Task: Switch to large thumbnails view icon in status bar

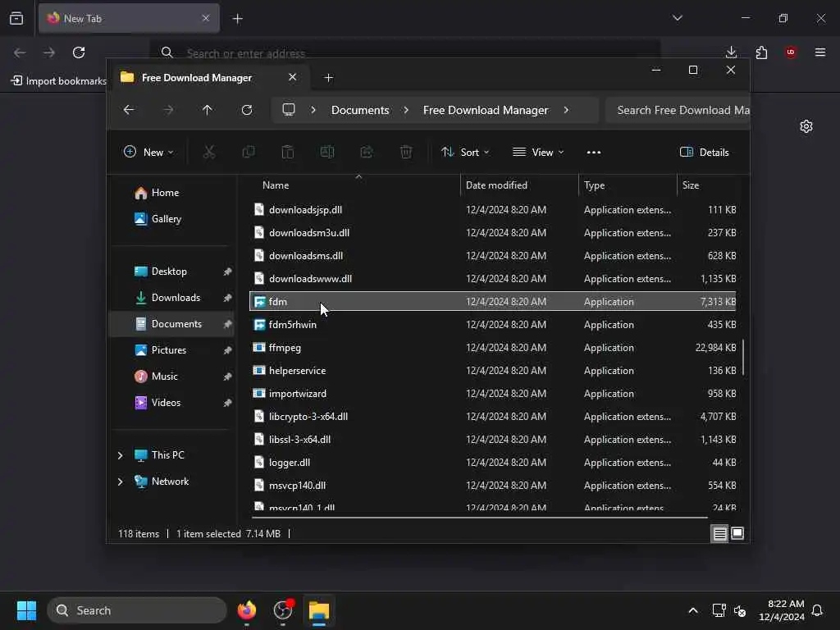Action: point(737,533)
